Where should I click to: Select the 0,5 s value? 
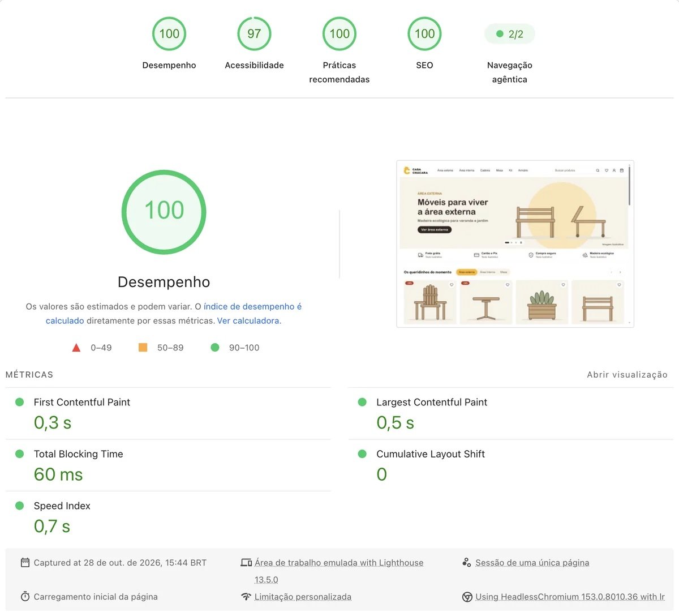pyautogui.click(x=396, y=423)
